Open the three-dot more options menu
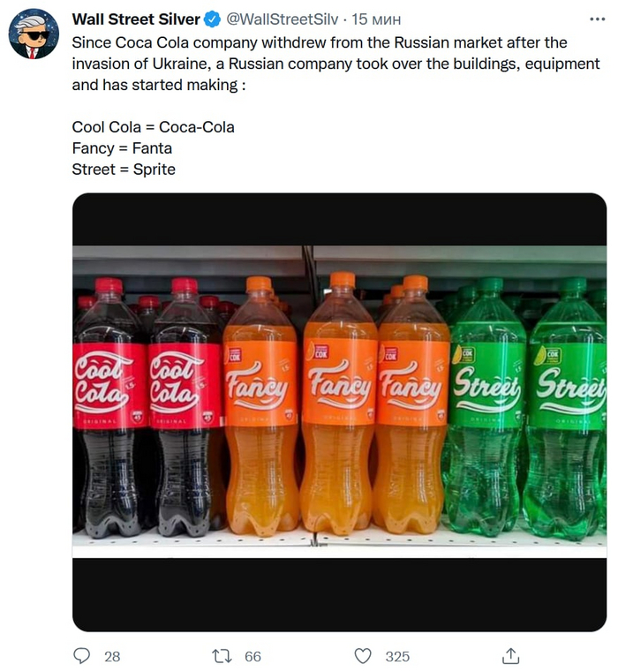The height and width of the screenshot is (672, 618). [x=597, y=19]
